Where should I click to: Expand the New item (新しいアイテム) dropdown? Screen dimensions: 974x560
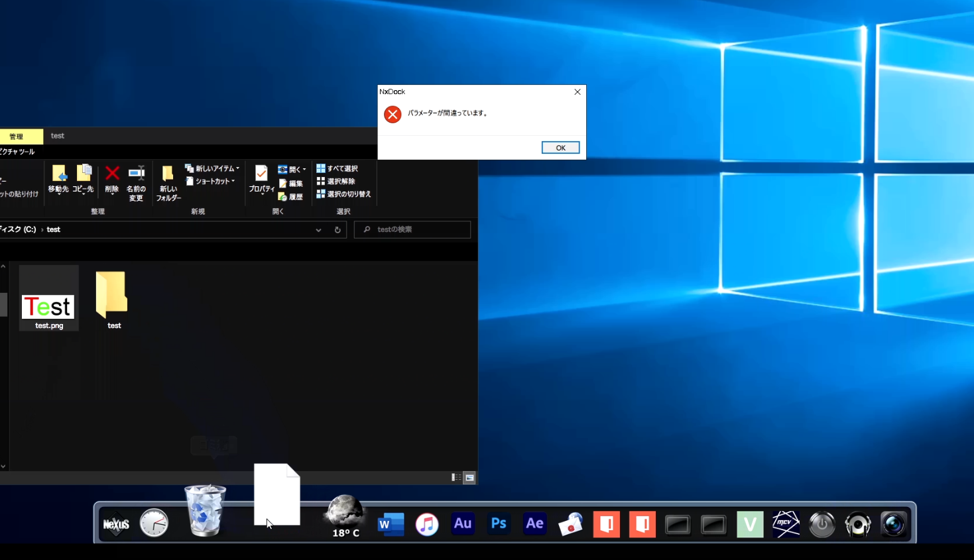pos(213,168)
